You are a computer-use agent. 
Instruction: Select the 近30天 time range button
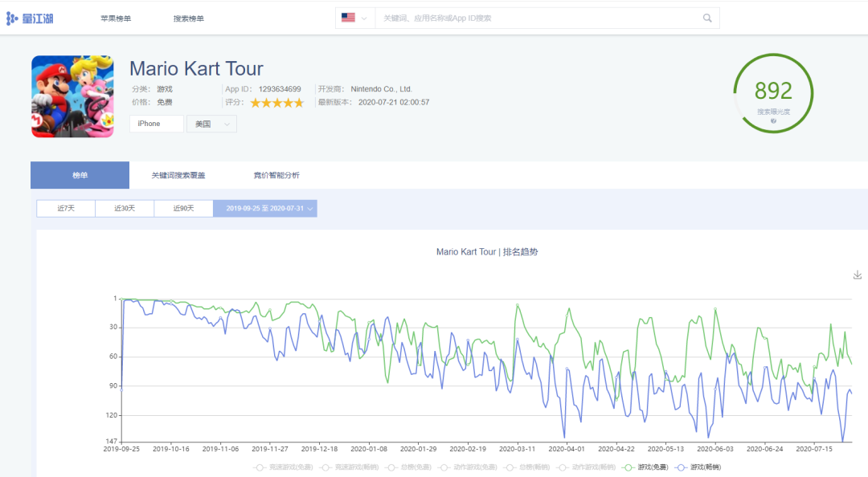125,209
